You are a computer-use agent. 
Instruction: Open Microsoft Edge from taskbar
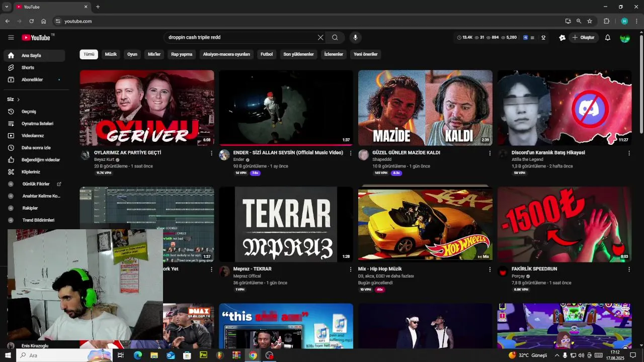(x=137, y=355)
